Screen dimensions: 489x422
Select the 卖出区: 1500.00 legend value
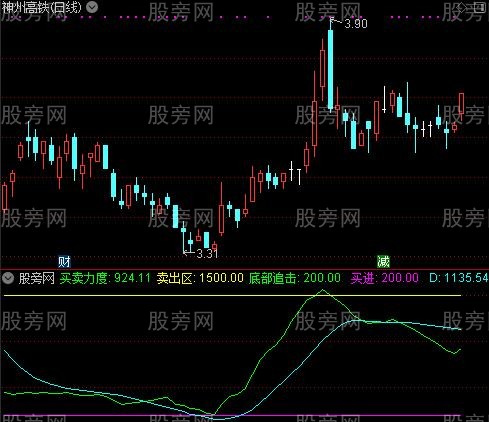[x=200, y=278]
